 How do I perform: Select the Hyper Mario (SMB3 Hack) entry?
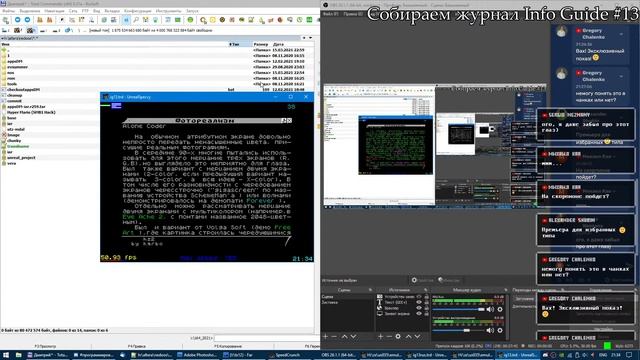point(31,112)
